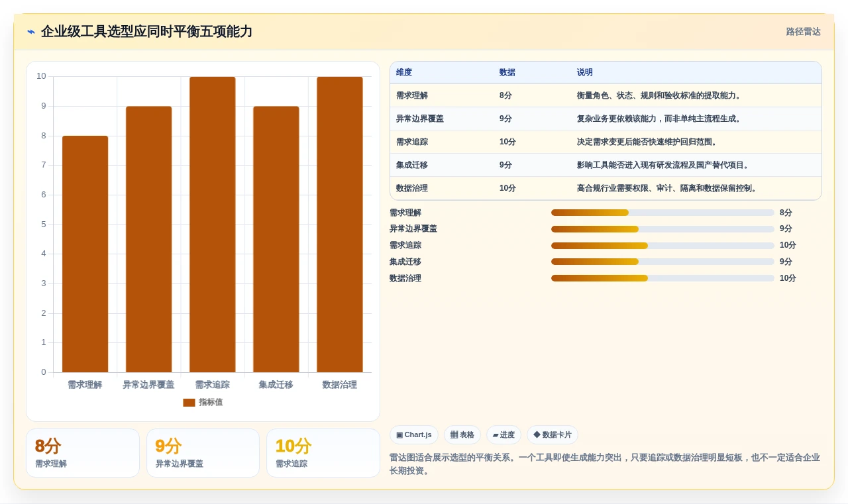Click the 异常边界覆盖 progress bar

662,229
